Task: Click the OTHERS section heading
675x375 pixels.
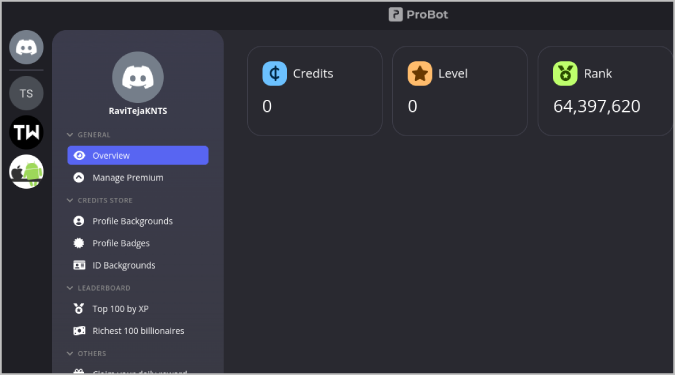Action: pos(92,353)
